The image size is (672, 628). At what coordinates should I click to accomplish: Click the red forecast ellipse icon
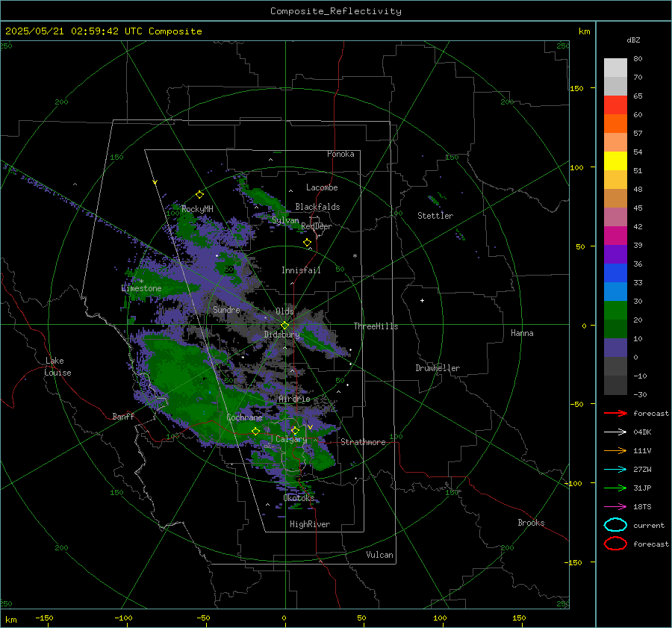(615, 544)
